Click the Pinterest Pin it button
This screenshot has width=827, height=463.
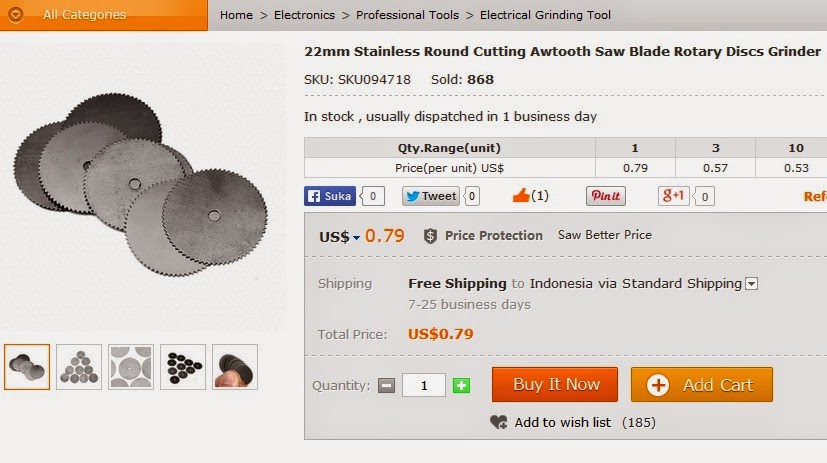point(605,196)
